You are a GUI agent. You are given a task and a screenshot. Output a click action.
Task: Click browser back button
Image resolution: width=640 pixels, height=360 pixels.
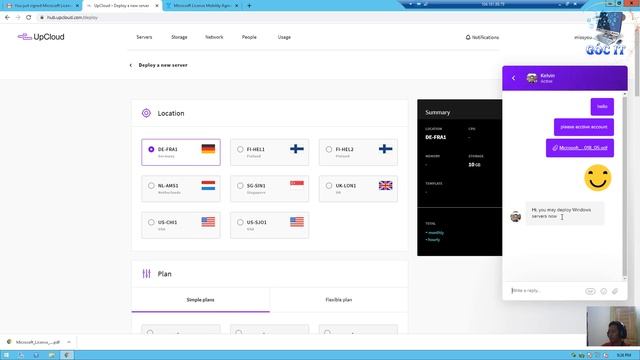tap(7, 18)
